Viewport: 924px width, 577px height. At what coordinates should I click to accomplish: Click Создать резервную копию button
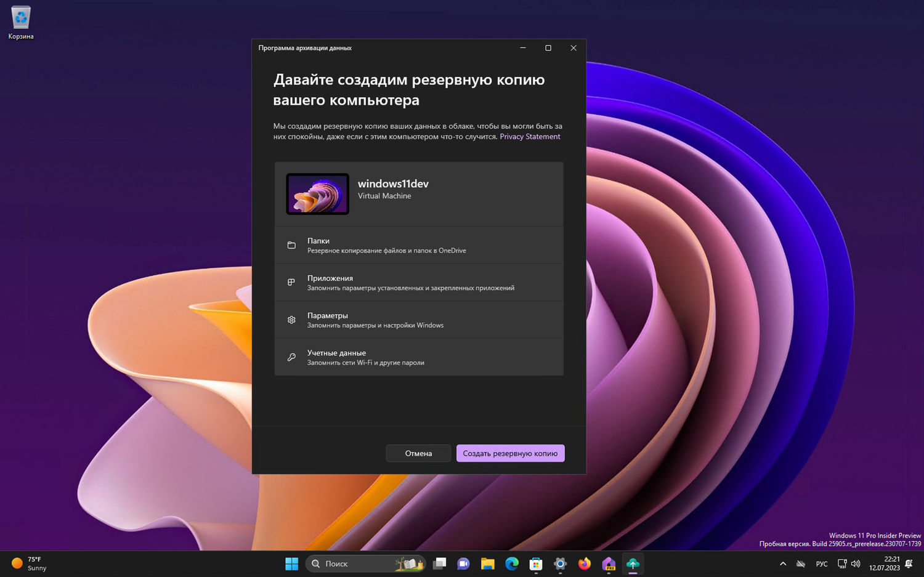pos(510,453)
